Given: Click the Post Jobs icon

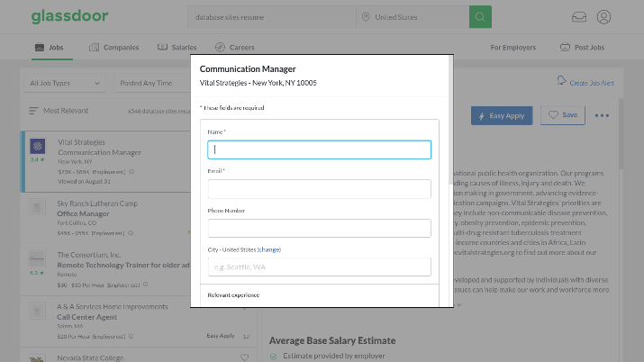Looking at the screenshot, I should (565, 47).
